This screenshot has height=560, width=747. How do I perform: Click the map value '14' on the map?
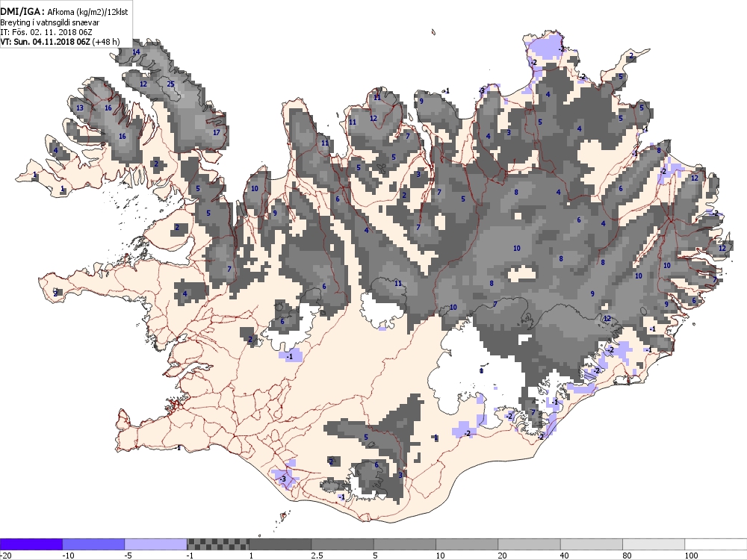[x=136, y=52]
